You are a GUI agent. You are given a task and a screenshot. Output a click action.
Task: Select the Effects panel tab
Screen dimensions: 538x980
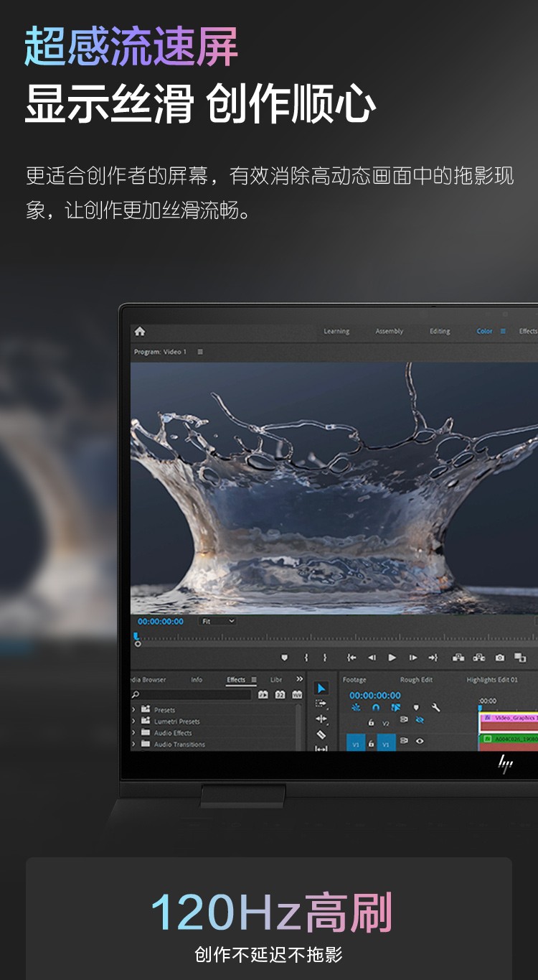[x=236, y=679]
